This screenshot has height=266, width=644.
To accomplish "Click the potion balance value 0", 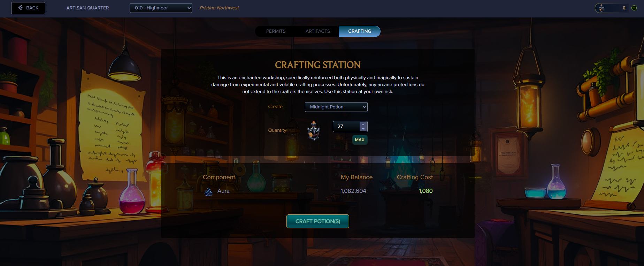I will pos(624,8).
